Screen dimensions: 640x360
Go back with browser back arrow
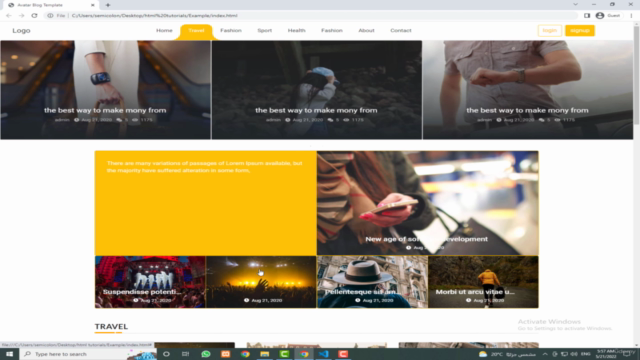[x=9, y=16]
